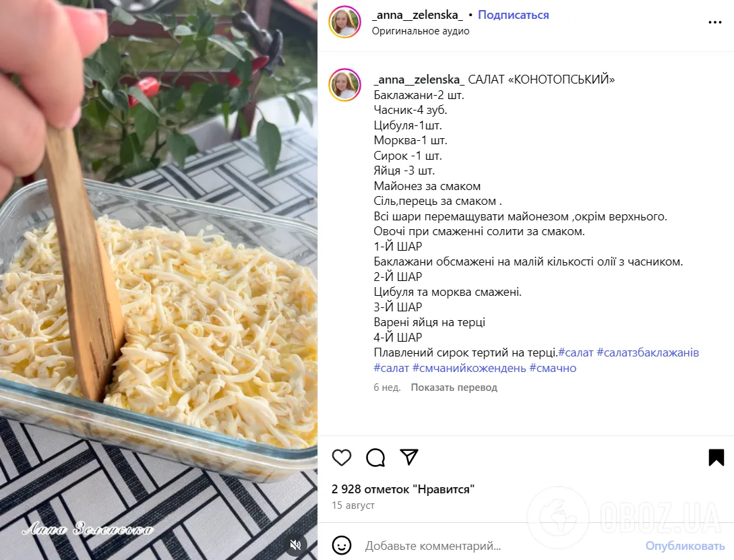The image size is (734, 560).
Task: Share post with paper plane icon
Action: [x=408, y=457]
